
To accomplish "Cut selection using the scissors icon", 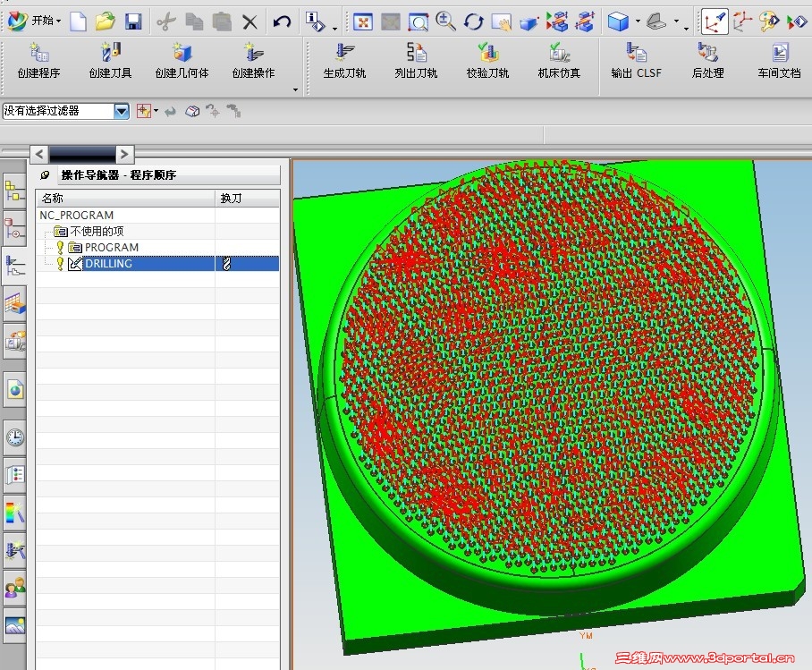I will [166, 21].
